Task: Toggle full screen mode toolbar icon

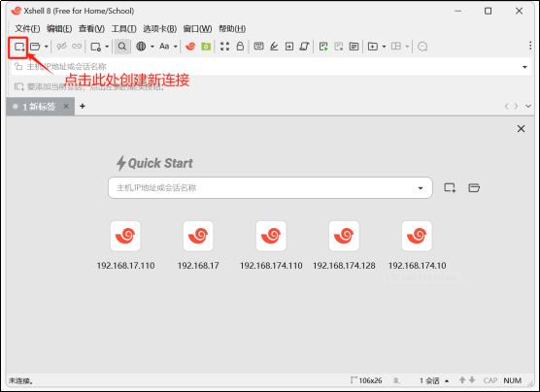Action: coord(225,47)
